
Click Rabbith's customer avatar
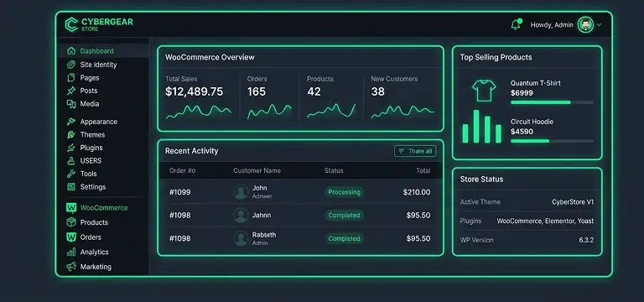241,238
